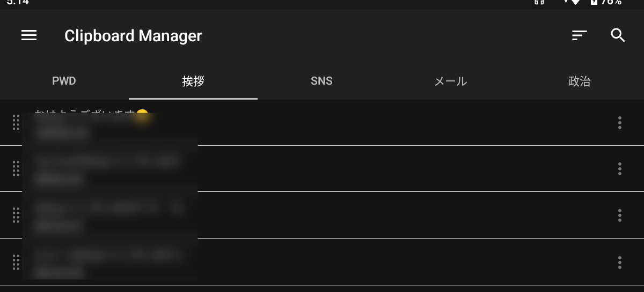Select the 挨拶 tab
The image size is (644, 292).
pos(193,81)
